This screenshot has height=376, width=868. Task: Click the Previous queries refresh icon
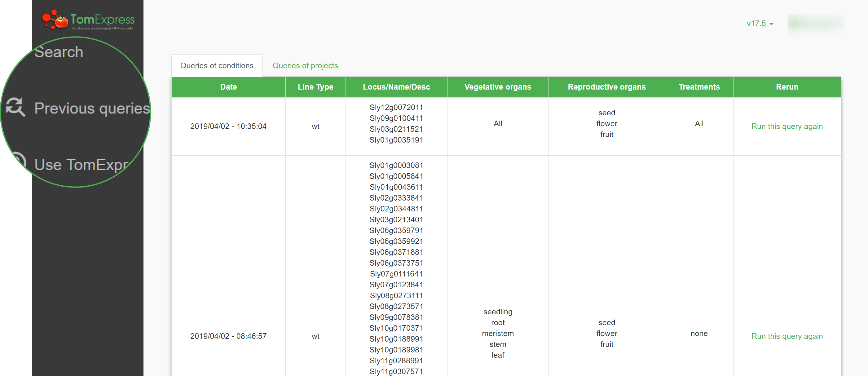tap(15, 108)
